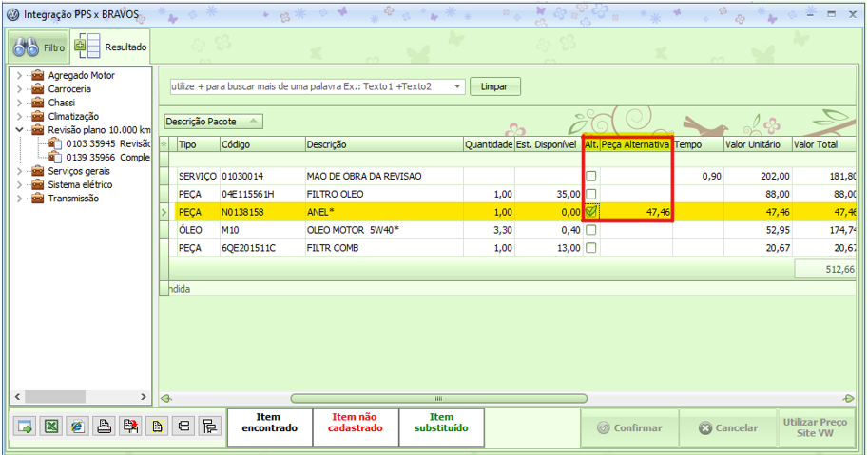Screen dimensions: 868x455
Task: Expand Climatização tree node
Action: [19, 116]
